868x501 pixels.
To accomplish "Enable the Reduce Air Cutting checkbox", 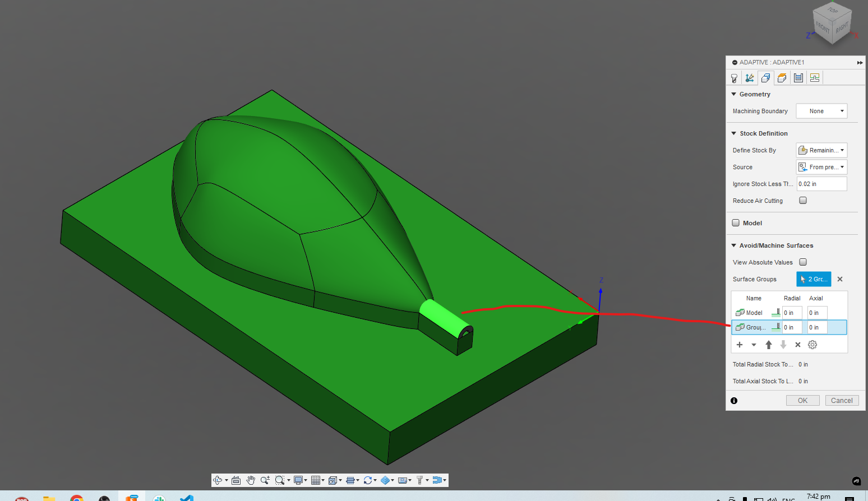I will click(x=802, y=200).
